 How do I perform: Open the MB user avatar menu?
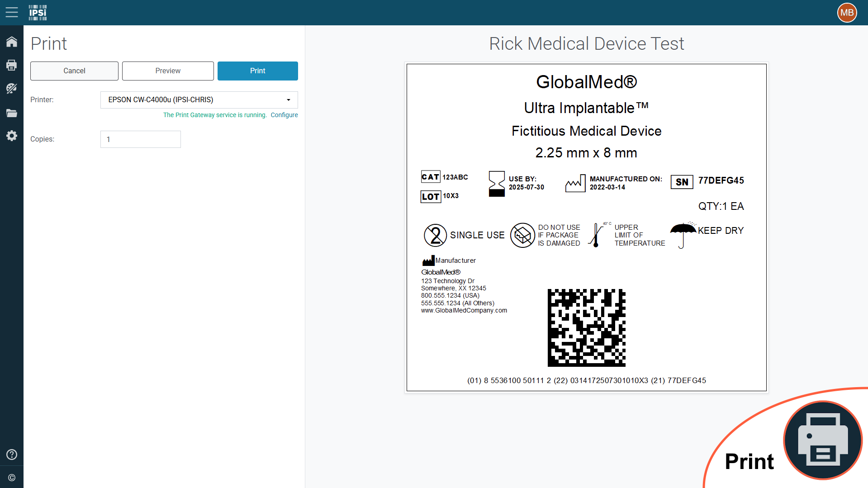[847, 13]
